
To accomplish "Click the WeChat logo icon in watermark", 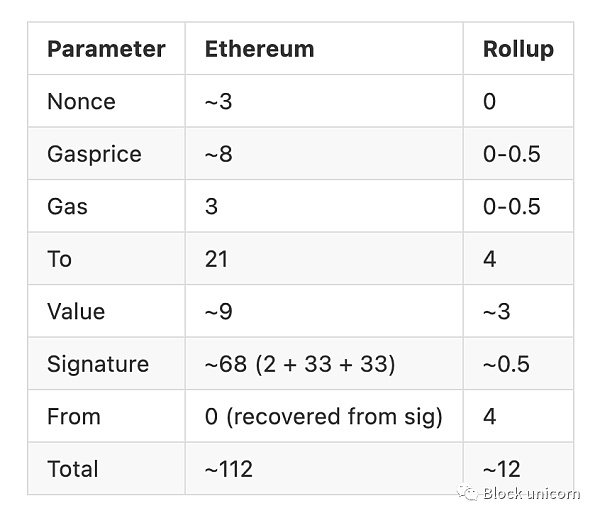I will (468, 492).
